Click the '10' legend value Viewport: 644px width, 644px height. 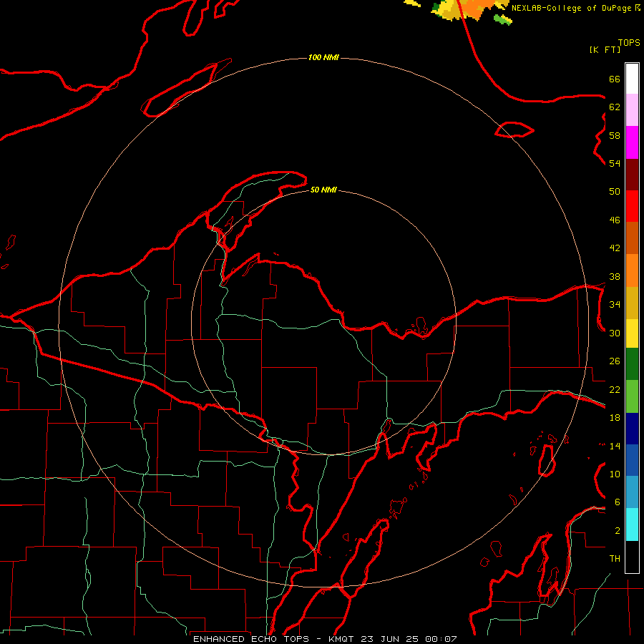coord(615,474)
